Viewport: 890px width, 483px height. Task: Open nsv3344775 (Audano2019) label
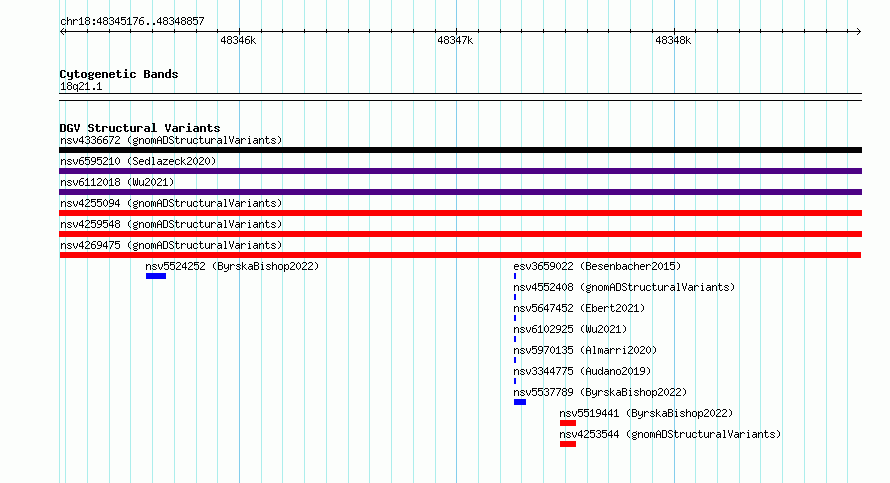point(582,371)
